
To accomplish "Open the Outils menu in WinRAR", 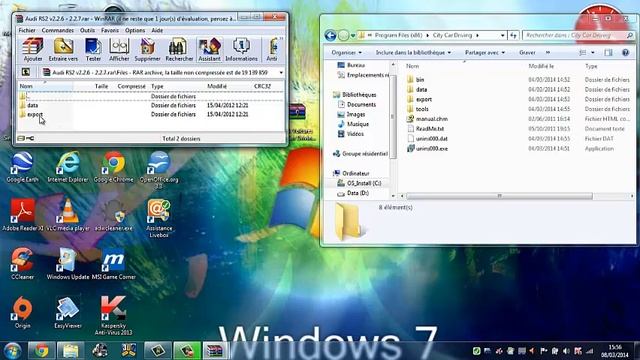I will tap(87, 31).
